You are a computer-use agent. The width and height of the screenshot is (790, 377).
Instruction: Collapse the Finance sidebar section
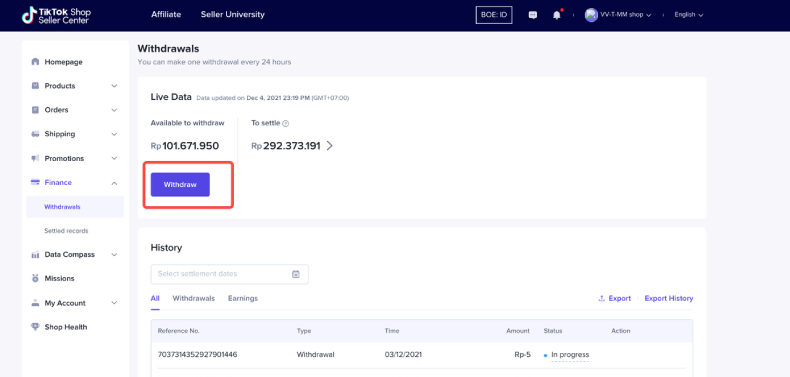pyautogui.click(x=75, y=182)
